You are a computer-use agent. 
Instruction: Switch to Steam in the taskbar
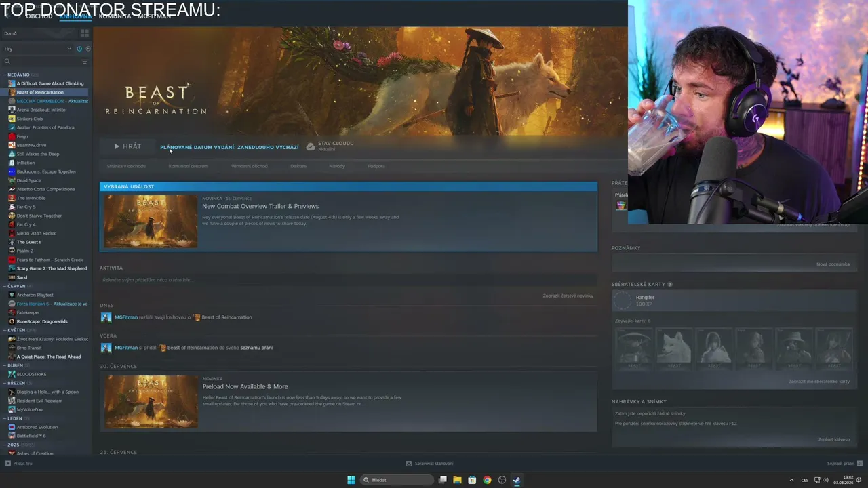(x=517, y=480)
